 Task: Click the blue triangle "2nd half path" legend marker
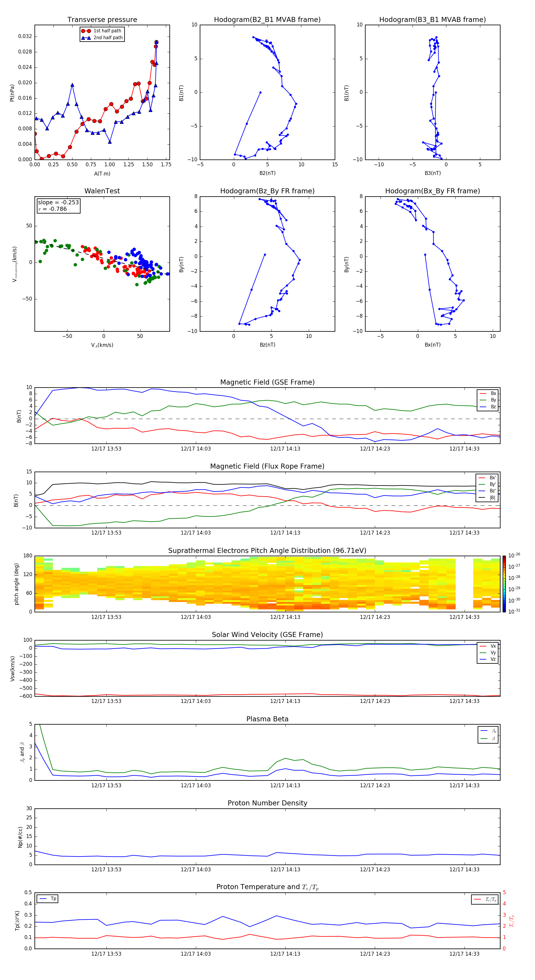(x=86, y=38)
